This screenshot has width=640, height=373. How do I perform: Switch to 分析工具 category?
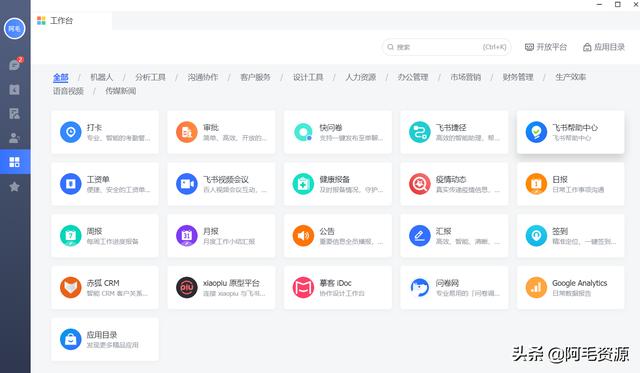click(151, 77)
